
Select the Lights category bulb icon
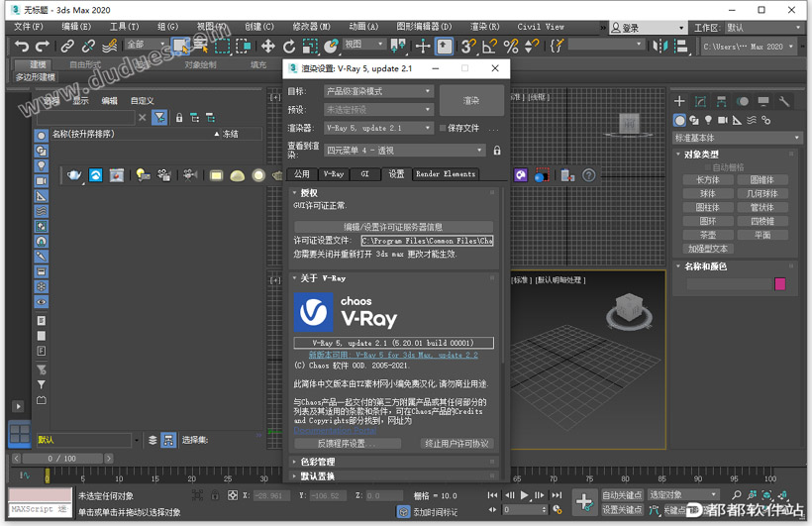click(x=708, y=120)
